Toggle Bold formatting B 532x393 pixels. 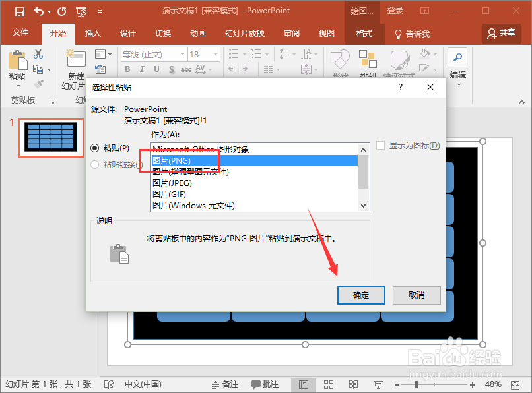tap(127, 69)
